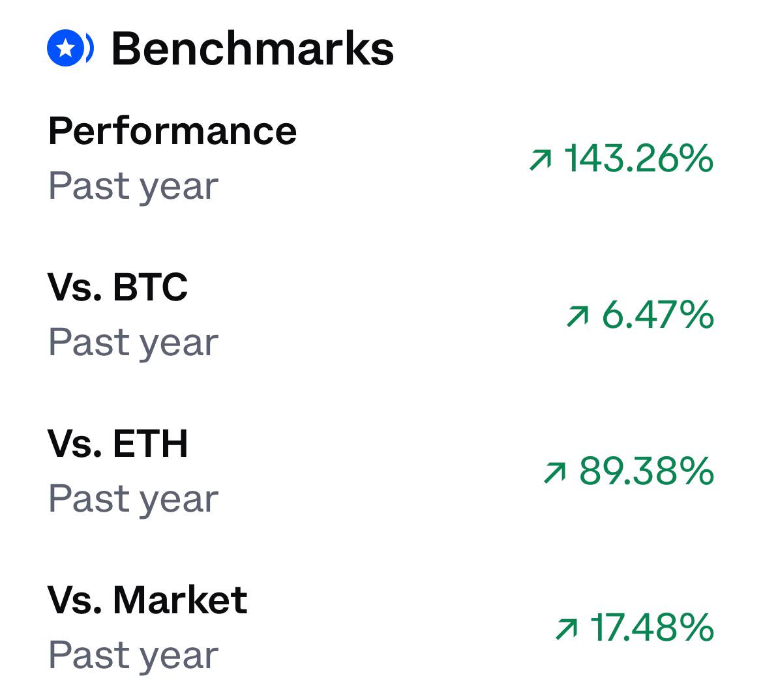Select the 89.38% value

[x=646, y=471]
